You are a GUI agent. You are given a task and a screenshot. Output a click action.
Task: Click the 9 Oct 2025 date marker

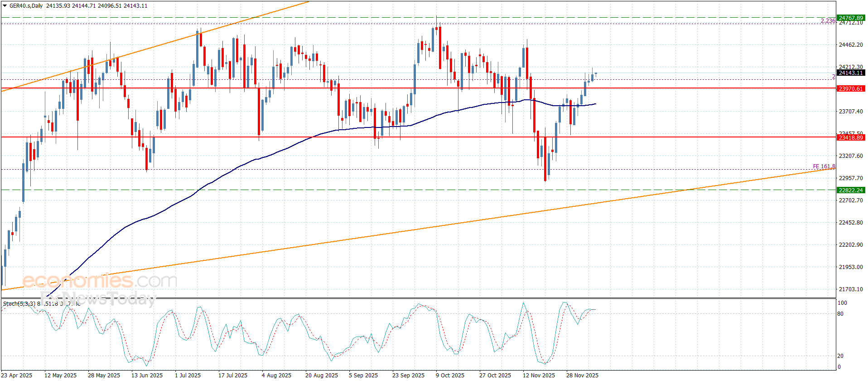[450, 375]
